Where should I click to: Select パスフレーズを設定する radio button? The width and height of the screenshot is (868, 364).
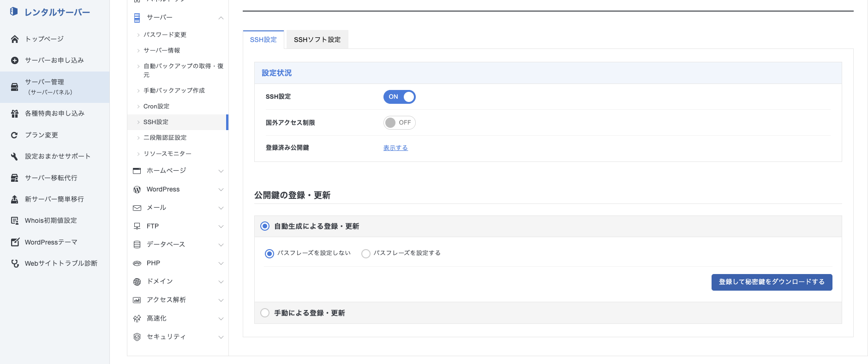pyautogui.click(x=366, y=253)
